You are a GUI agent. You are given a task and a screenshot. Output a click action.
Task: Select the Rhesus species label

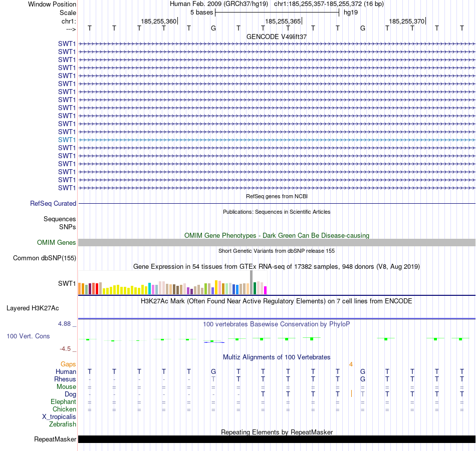coord(65,379)
